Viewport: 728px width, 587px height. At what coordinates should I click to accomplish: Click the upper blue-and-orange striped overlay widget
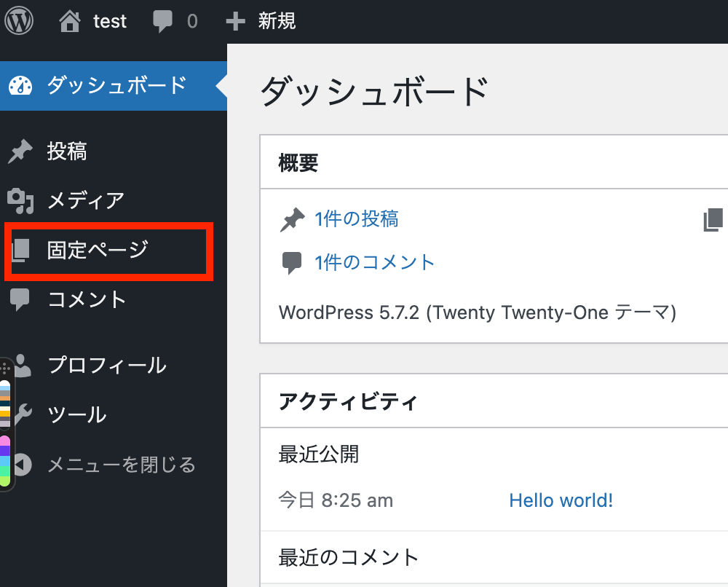tap(5, 404)
